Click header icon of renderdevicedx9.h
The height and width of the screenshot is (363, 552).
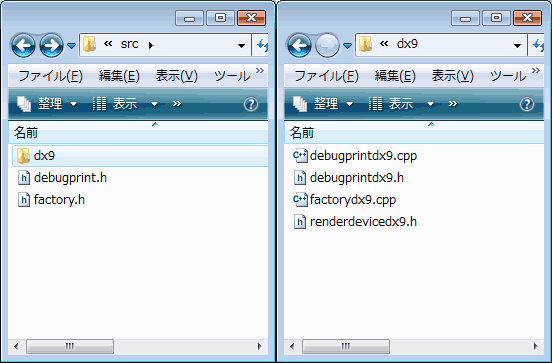coord(300,222)
